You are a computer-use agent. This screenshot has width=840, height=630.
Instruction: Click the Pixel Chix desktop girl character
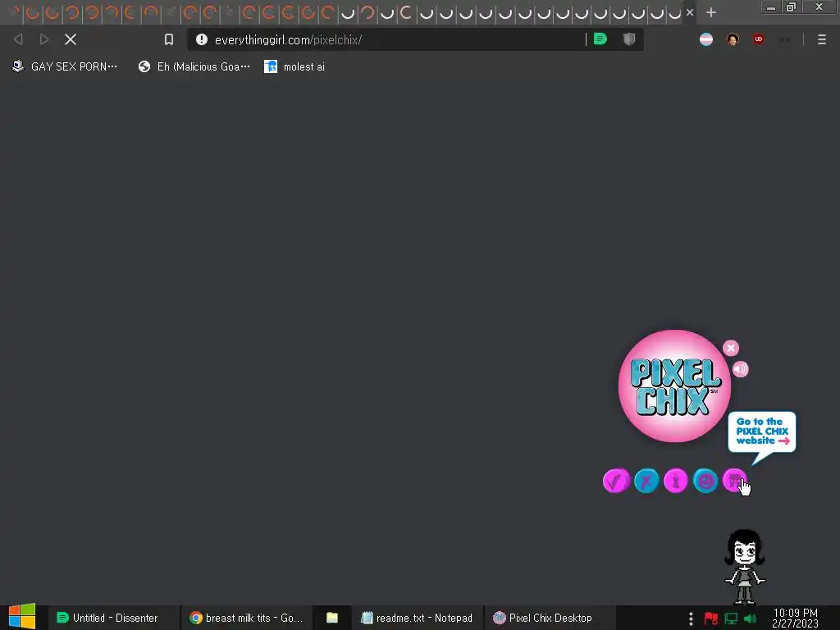pos(745,567)
